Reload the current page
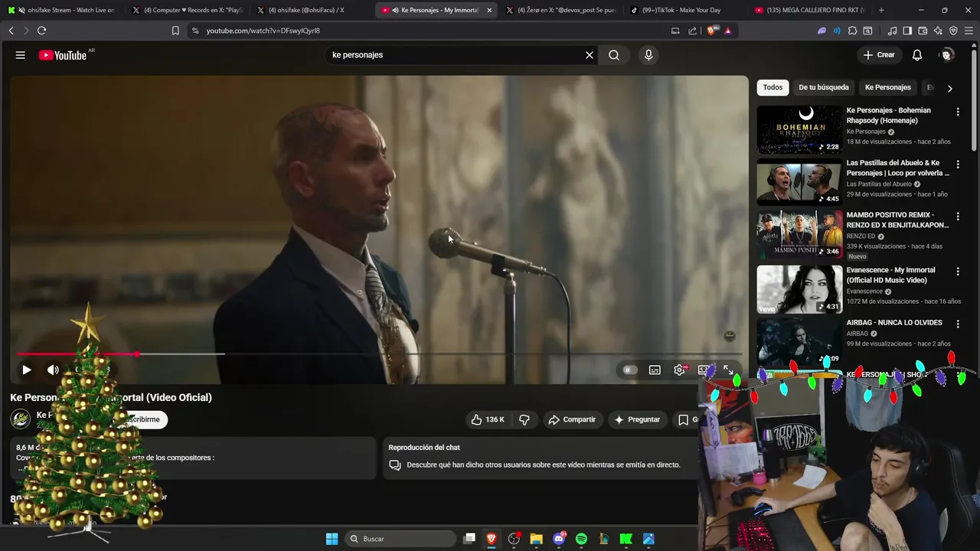 (41, 31)
